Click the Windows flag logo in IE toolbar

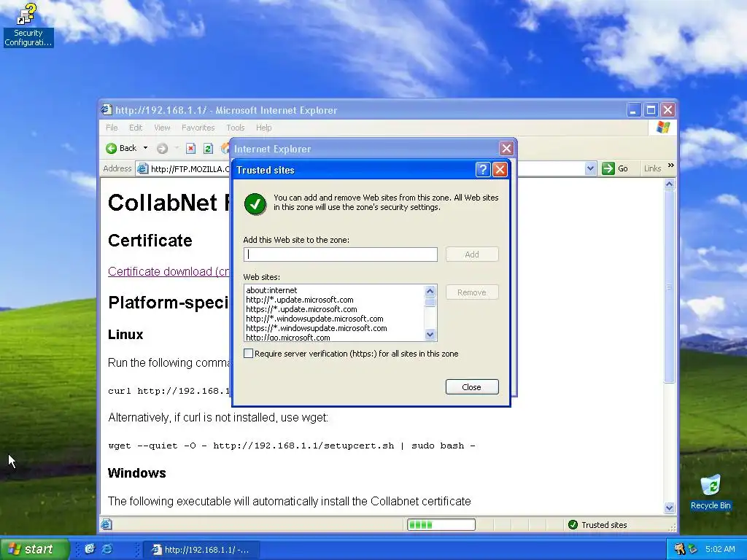pos(662,127)
